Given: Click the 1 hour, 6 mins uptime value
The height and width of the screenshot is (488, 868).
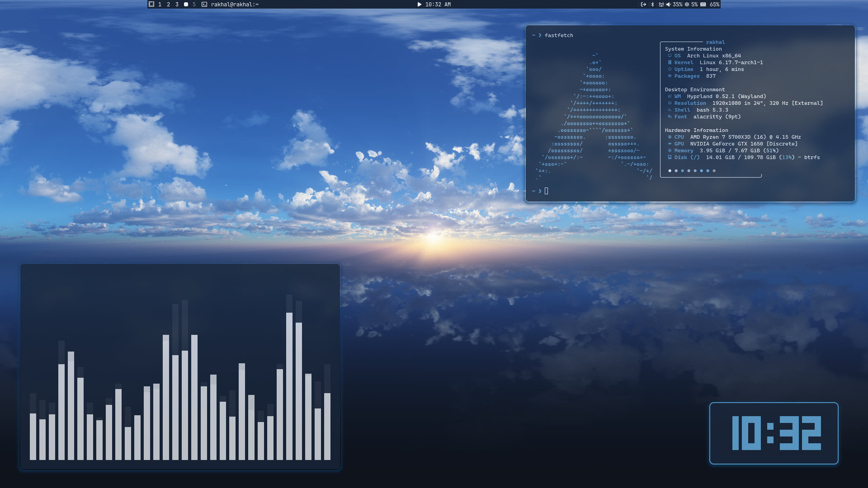Looking at the screenshot, I should (x=722, y=69).
